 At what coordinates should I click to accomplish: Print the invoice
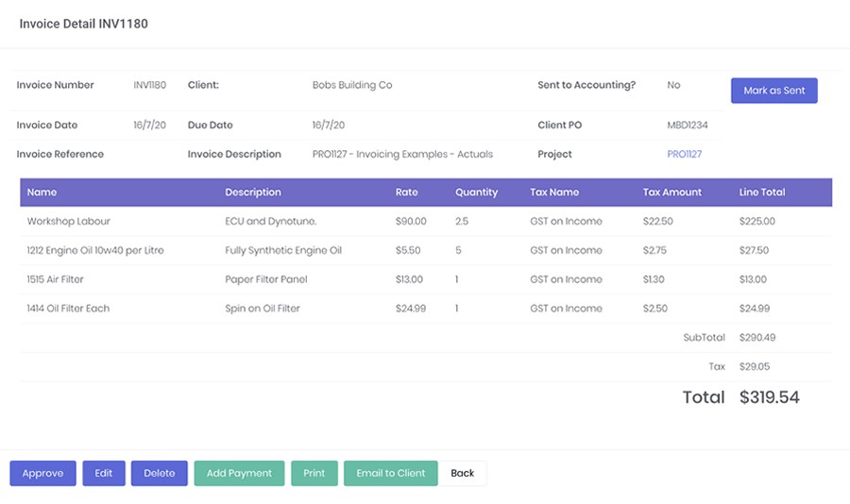coord(314,473)
